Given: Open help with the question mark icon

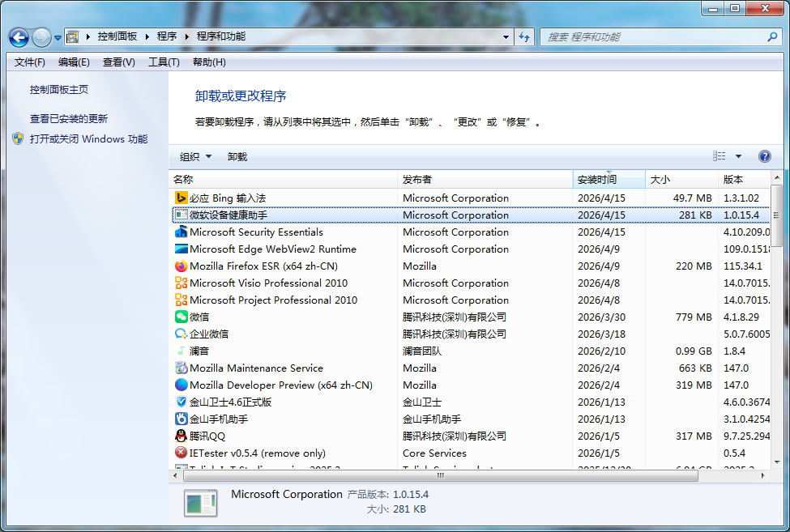Looking at the screenshot, I should click(x=764, y=156).
